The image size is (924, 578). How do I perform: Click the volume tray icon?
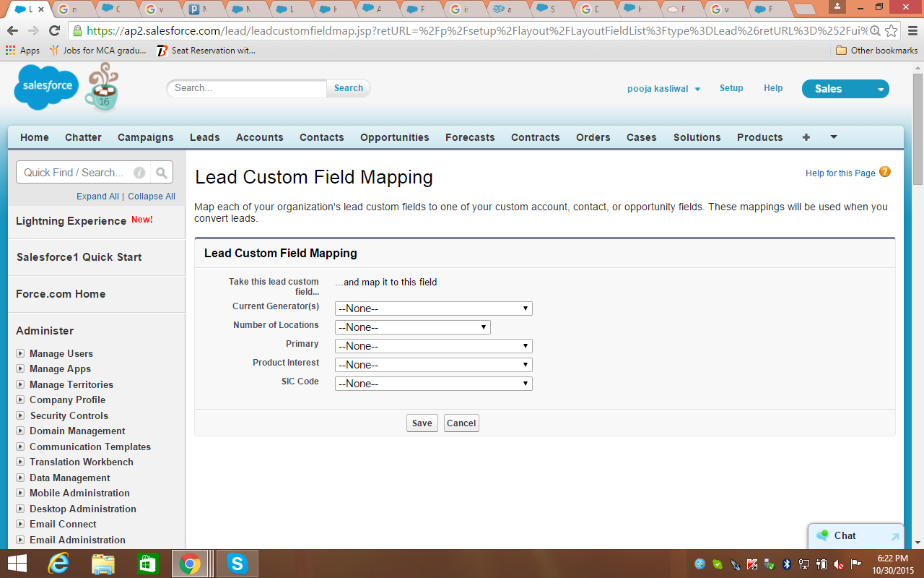(x=839, y=564)
